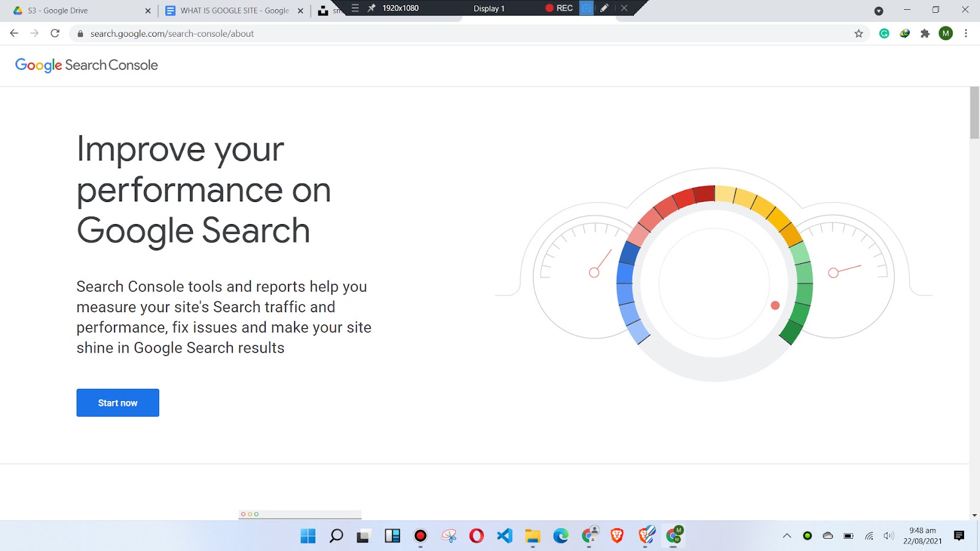Viewport: 980px width, 551px height.
Task: Open the Internet Download Manager extension
Action: click(905, 34)
